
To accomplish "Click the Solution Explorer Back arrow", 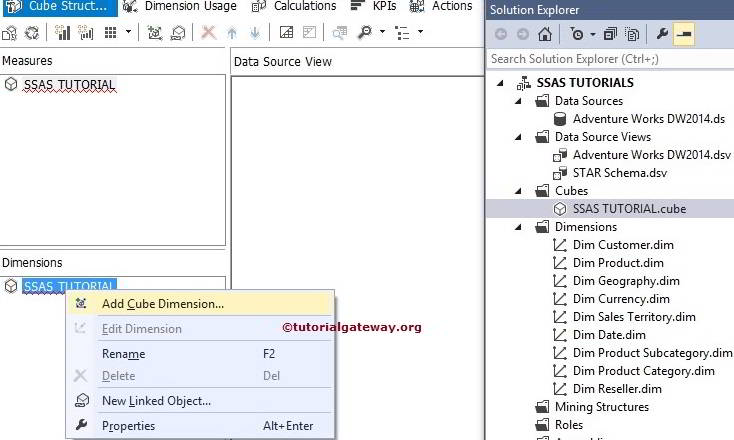I will (501, 34).
